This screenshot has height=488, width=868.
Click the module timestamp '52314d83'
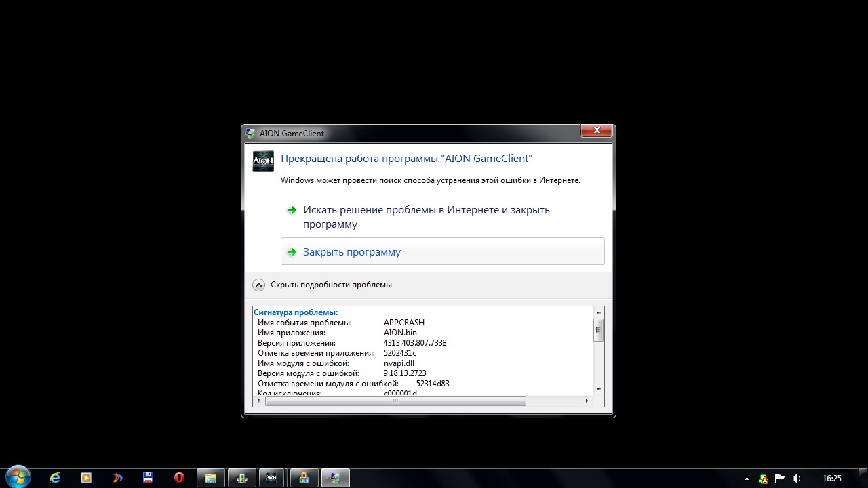[x=433, y=384]
